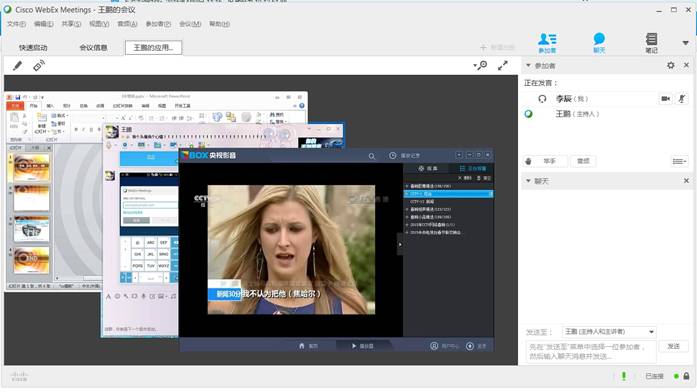Expand the first channel group in CBox list
This screenshot has width=697, height=392.
pos(407,186)
